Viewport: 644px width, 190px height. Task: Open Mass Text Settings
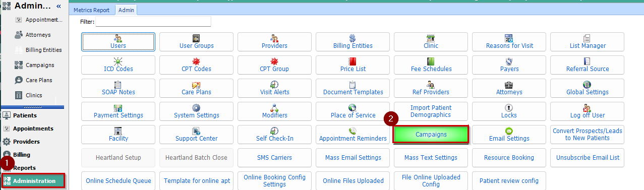tap(431, 158)
